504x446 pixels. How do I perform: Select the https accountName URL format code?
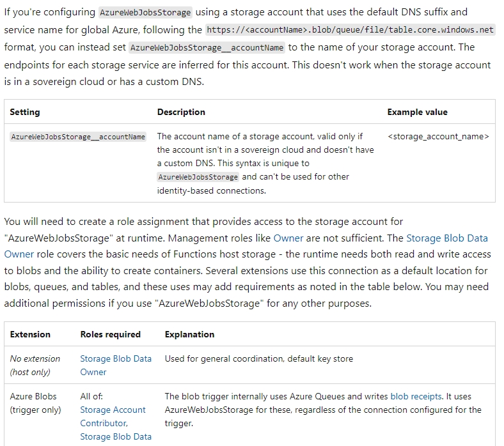[350, 30]
